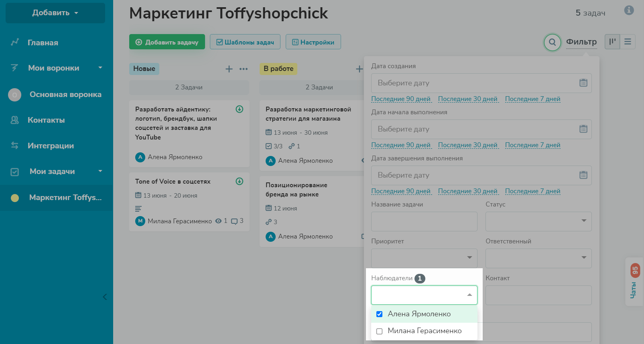Click the Контакт input field
The width and height of the screenshot is (644, 344).
pyautogui.click(x=538, y=295)
